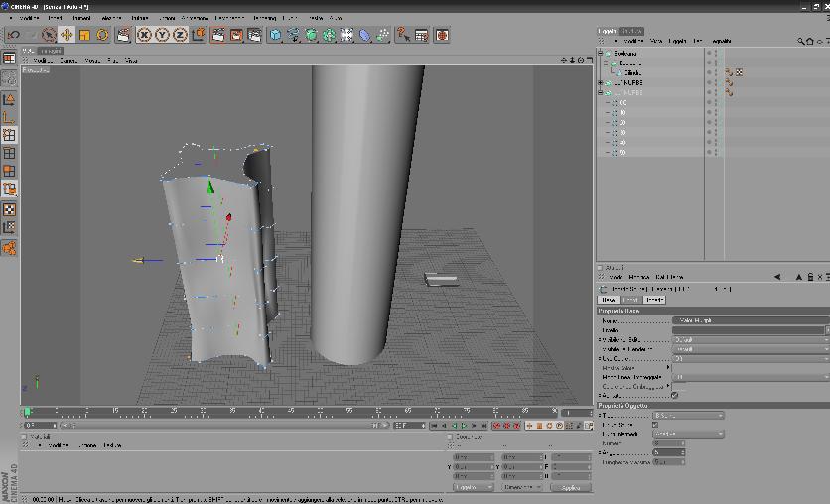Image resolution: width=830 pixels, height=504 pixels.
Task: Click the blue capsule deformer icon
Action: tap(364, 35)
